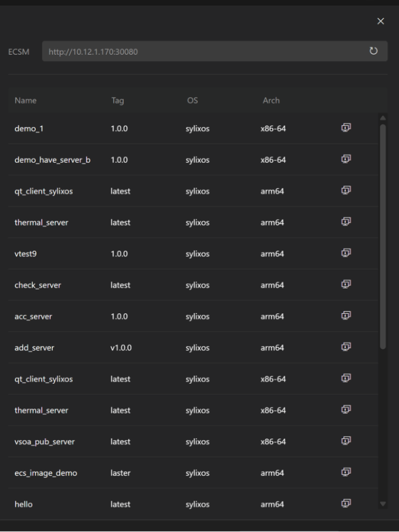Click the deploy icon for demo_1
Viewport: 399px width, 532px height.
(x=346, y=128)
